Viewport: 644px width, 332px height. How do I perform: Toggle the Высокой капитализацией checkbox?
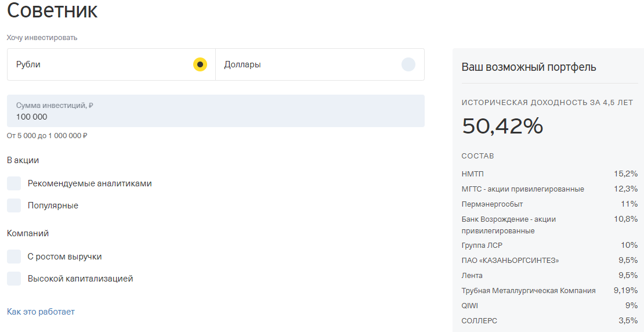pyautogui.click(x=14, y=279)
